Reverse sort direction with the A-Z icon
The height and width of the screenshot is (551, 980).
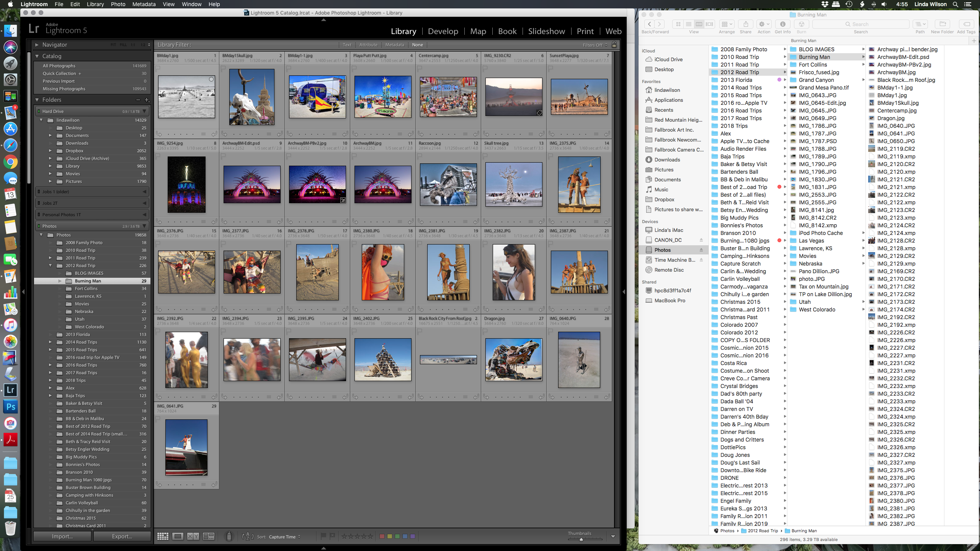248,536
